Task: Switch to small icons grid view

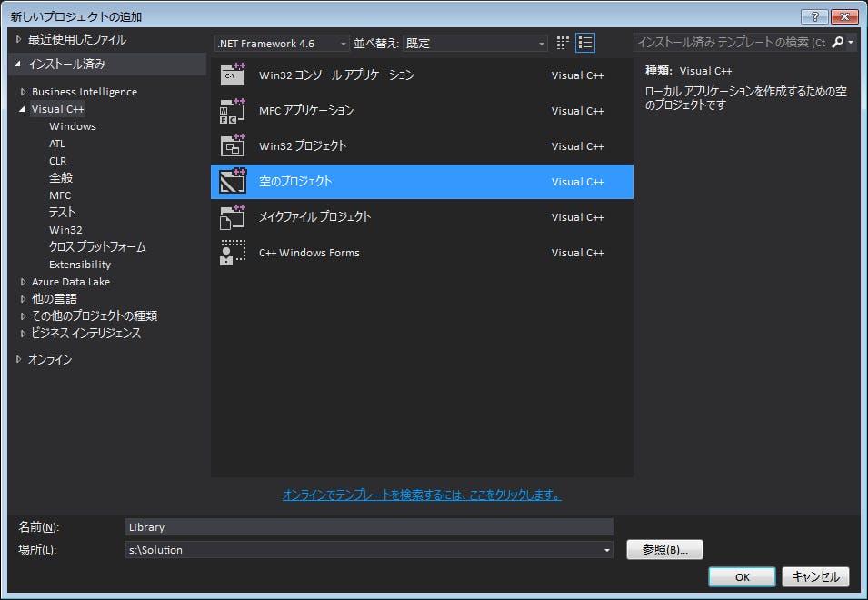Action: point(563,43)
